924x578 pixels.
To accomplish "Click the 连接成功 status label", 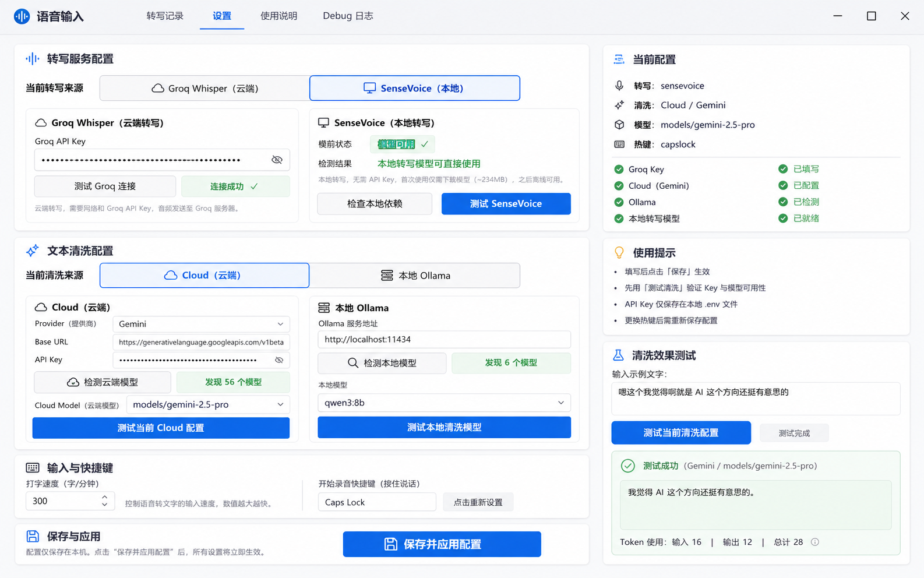I will [x=235, y=186].
